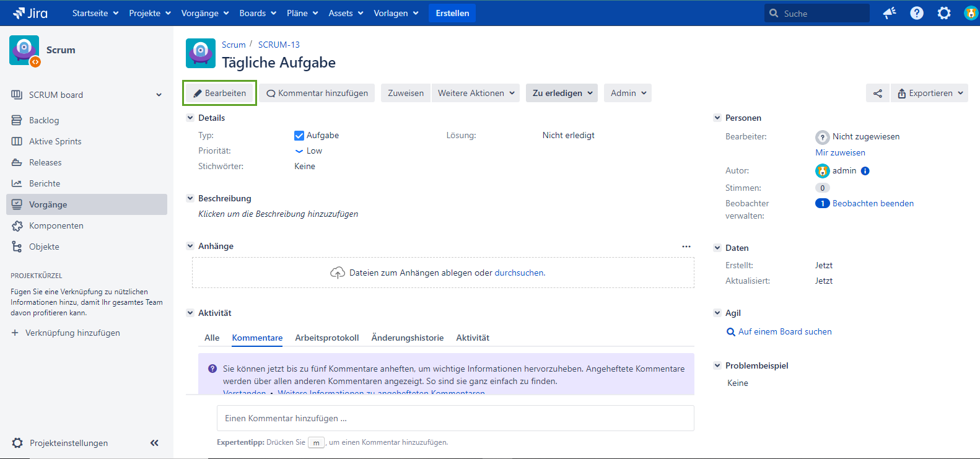Collapse the Personen section
The height and width of the screenshot is (459, 980).
717,118
